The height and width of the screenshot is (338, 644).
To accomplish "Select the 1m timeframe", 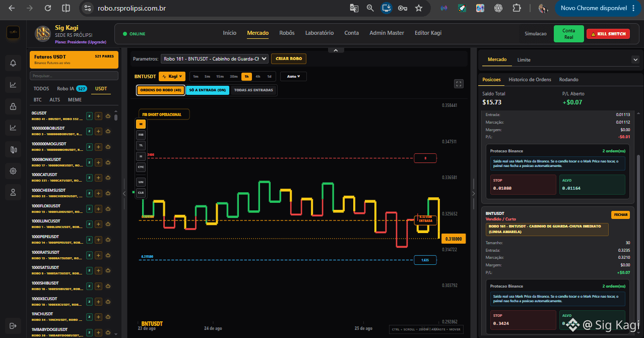I will (196, 77).
